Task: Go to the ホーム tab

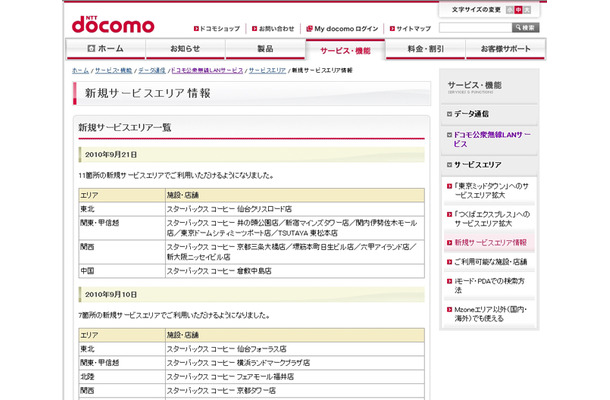Action: point(106,49)
